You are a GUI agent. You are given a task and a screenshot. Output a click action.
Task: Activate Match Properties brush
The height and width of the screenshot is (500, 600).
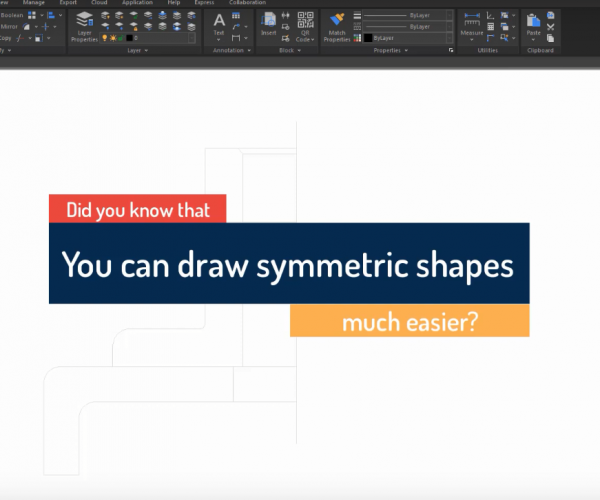point(337,19)
